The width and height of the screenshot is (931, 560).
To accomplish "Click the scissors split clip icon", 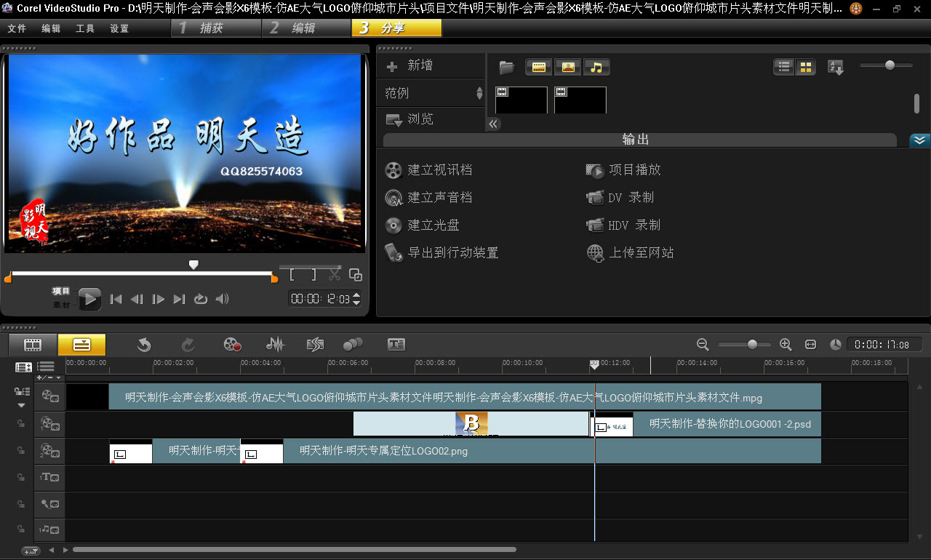I will [335, 275].
